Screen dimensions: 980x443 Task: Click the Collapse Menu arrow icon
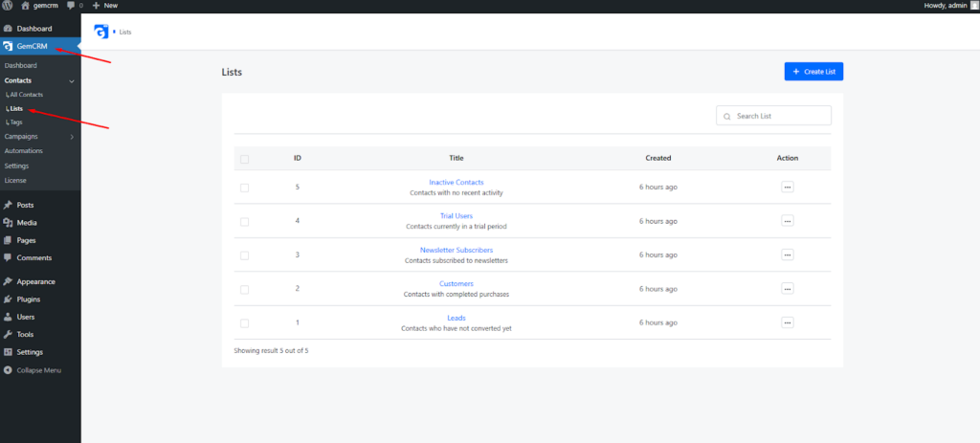(x=8, y=370)
